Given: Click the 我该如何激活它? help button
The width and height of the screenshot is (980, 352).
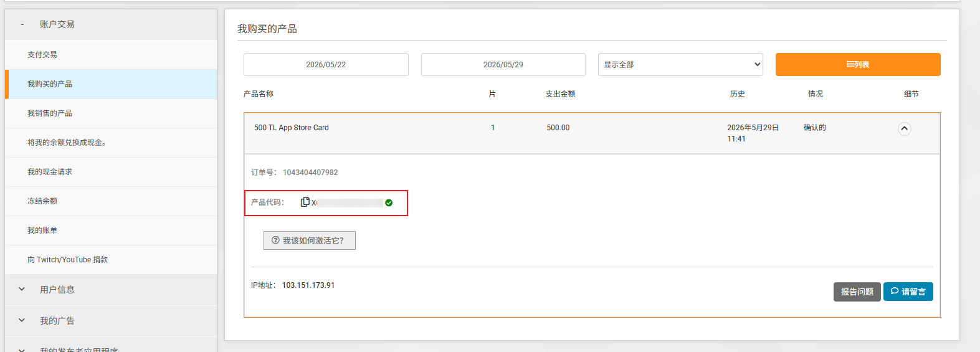Looking at the screenshot, I should point(310,240).
